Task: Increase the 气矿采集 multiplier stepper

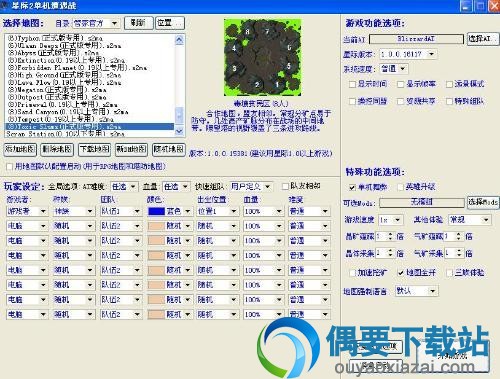Action: click(459, 251)
